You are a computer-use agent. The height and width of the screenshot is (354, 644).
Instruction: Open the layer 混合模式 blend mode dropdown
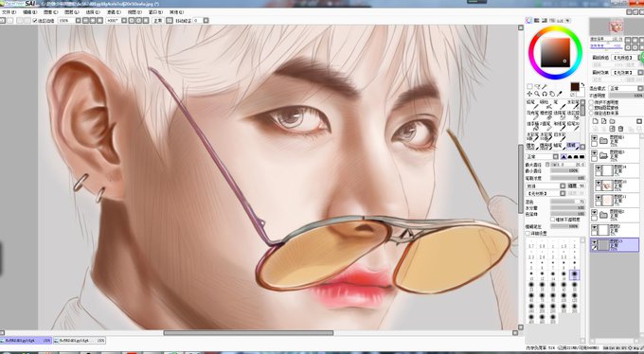click(626, 88)
